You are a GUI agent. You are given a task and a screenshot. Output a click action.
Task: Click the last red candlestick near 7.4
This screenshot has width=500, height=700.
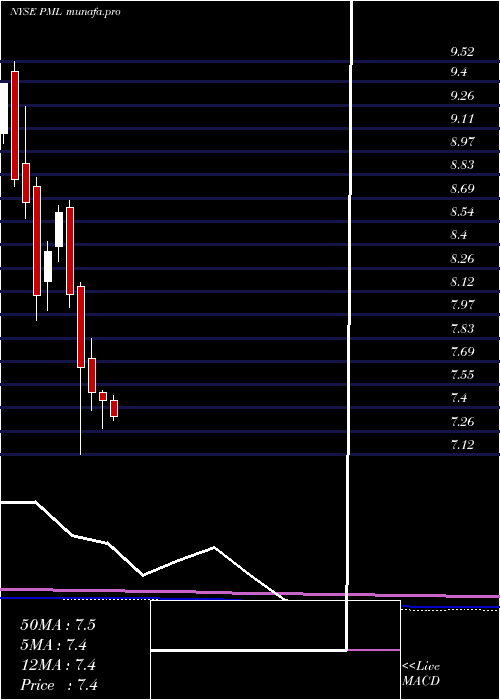[114, 408]
